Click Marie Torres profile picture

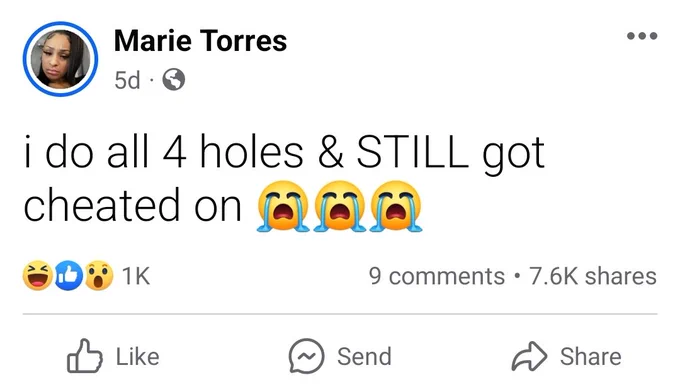(60, 59)
